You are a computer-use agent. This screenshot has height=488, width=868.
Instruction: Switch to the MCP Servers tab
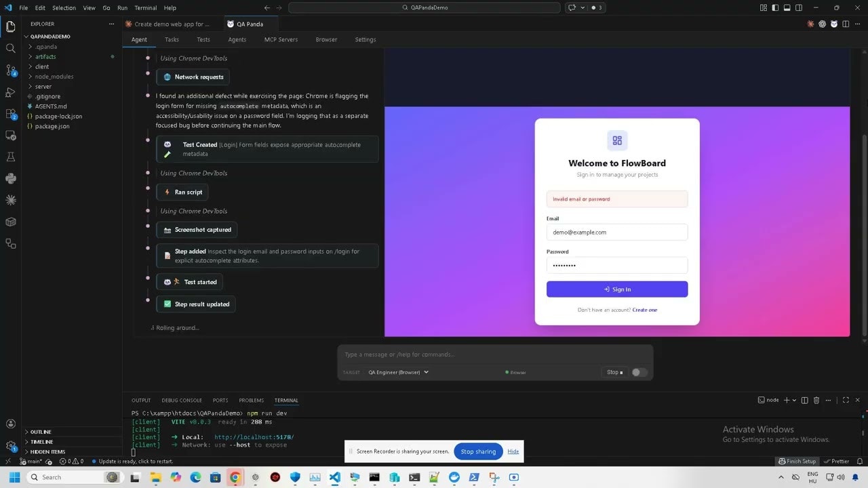[x=281, y=39]
